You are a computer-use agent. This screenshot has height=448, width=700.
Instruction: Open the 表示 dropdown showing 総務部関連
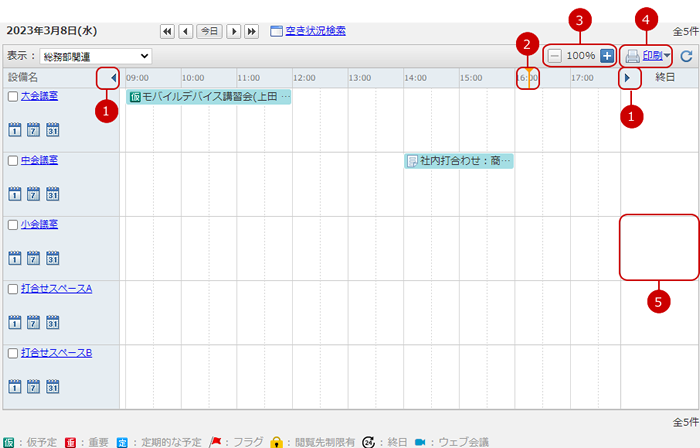pyautogui.click(x=96, y=56)
